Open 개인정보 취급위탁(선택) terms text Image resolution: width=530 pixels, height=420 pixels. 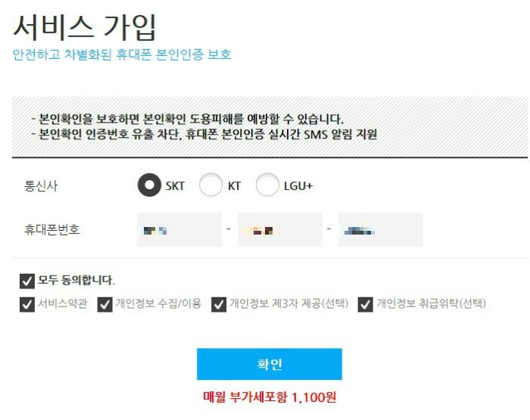[x=432, y=303]
